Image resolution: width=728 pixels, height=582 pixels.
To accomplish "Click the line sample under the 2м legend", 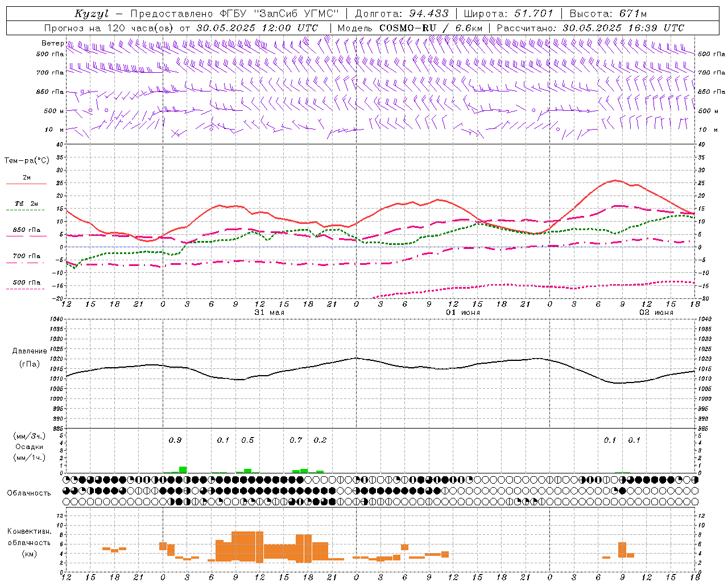I will [26, 184].
